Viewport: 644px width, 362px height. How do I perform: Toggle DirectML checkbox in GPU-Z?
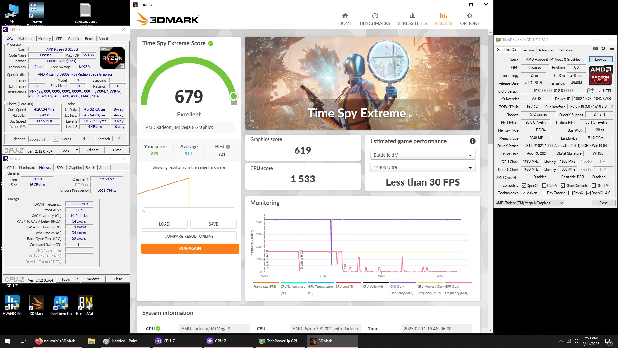594,186
